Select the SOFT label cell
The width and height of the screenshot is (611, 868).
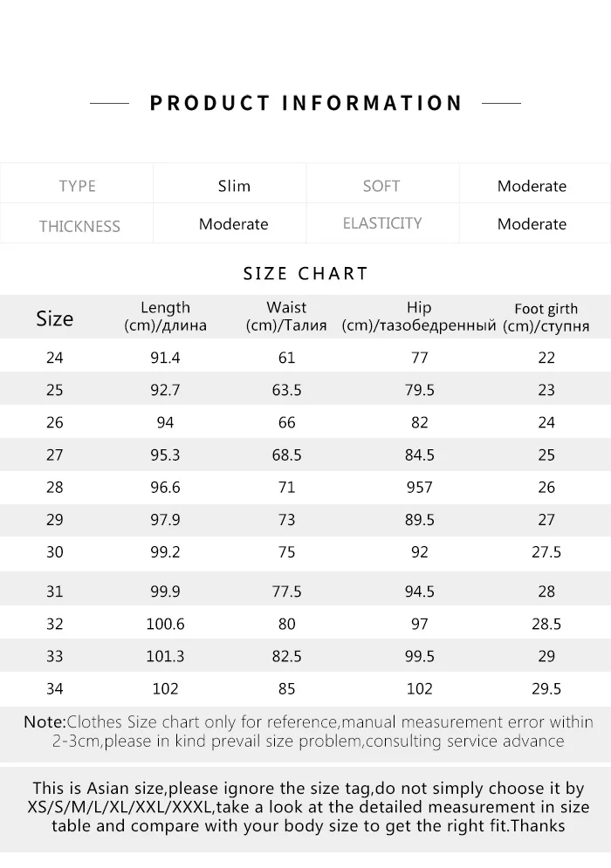coord(381,186)
